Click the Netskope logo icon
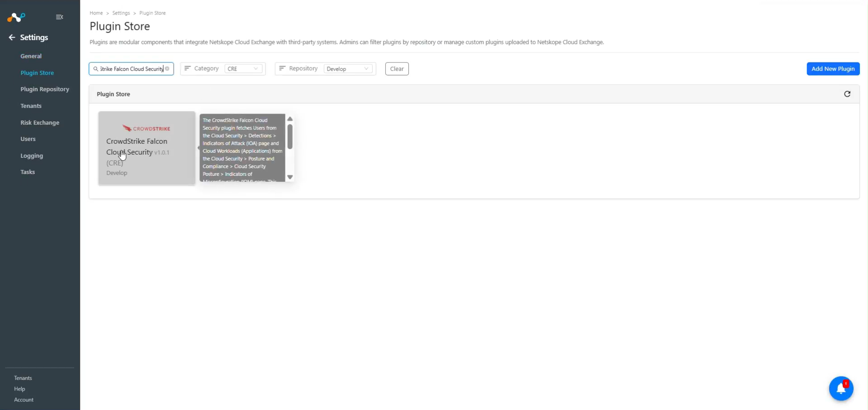This screenshot has width=868, height=410. coord(16,17)
